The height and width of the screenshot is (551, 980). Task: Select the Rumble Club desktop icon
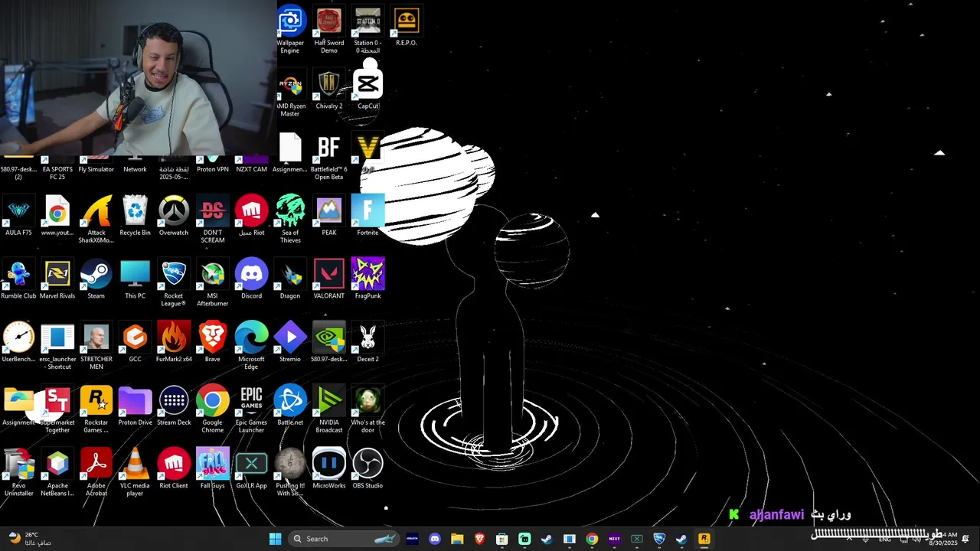coord(18,279)
